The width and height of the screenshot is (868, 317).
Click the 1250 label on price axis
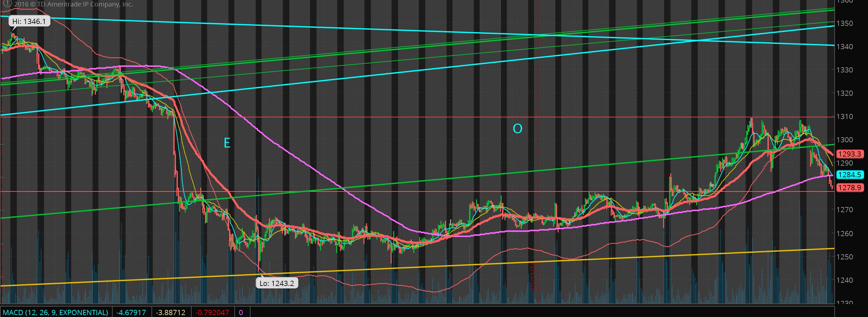click(x=844, y=257)
